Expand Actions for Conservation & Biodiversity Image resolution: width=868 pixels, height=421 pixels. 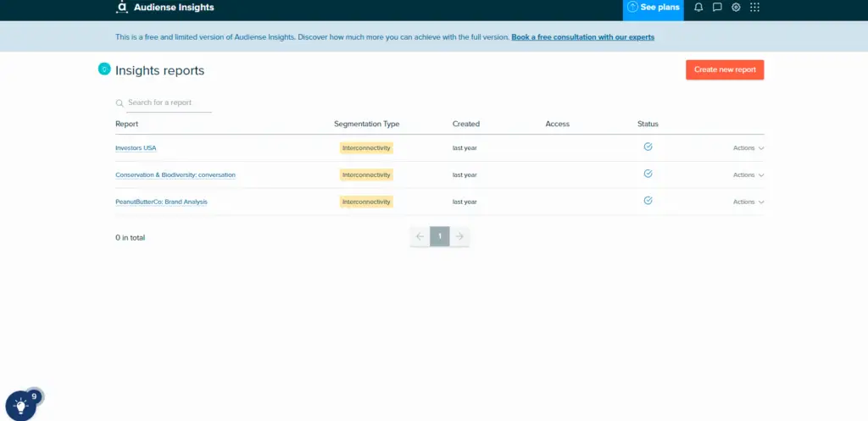pyautogui.click(x=748, y=174)
